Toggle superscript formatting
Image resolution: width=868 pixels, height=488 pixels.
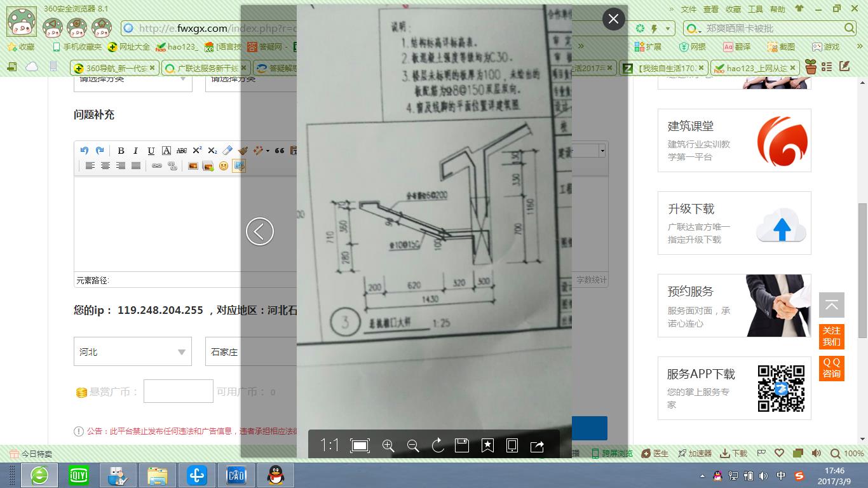click(x=197, y=151)
